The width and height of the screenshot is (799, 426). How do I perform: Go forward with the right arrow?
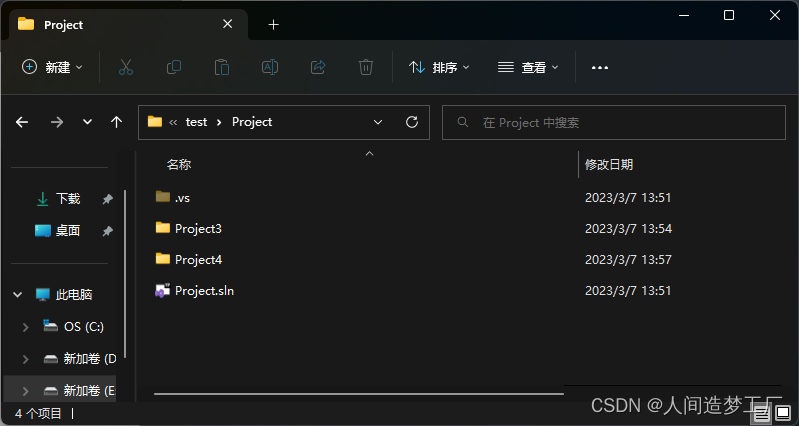pos(57,122)
